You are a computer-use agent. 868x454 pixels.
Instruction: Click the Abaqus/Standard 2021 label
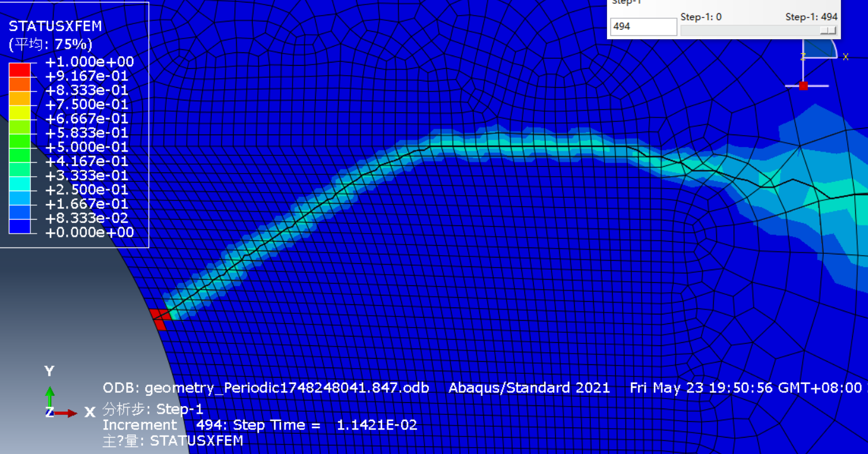tap(529, 388)
